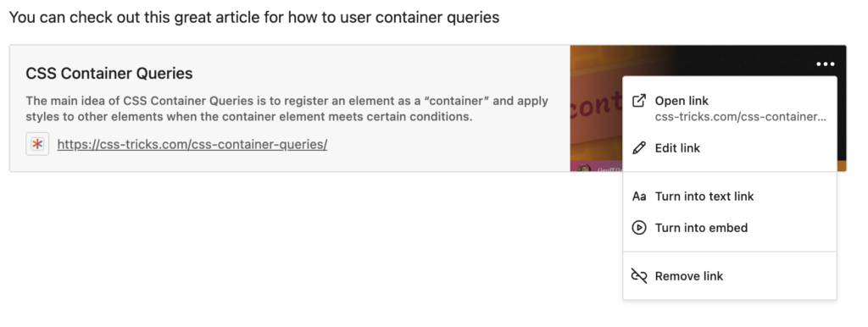Click the CSS Container Queries card title
Image resolution: width=868 pixels, height=327 pixels.
tap(109, 74)
